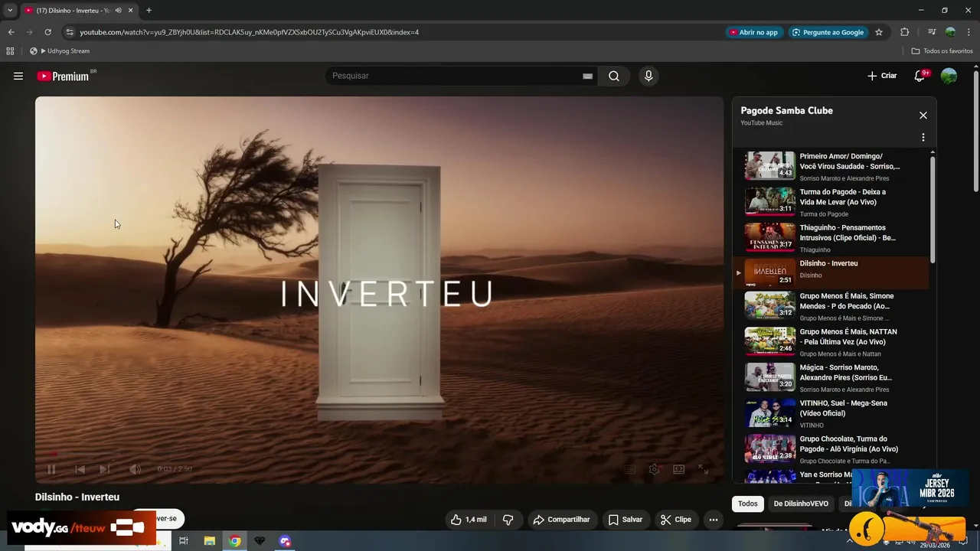This screenshot has width=980, height=551.
Task: Play Grupo Menos É Mais, Simone Mendes video
Action: [x=831, y=306]
